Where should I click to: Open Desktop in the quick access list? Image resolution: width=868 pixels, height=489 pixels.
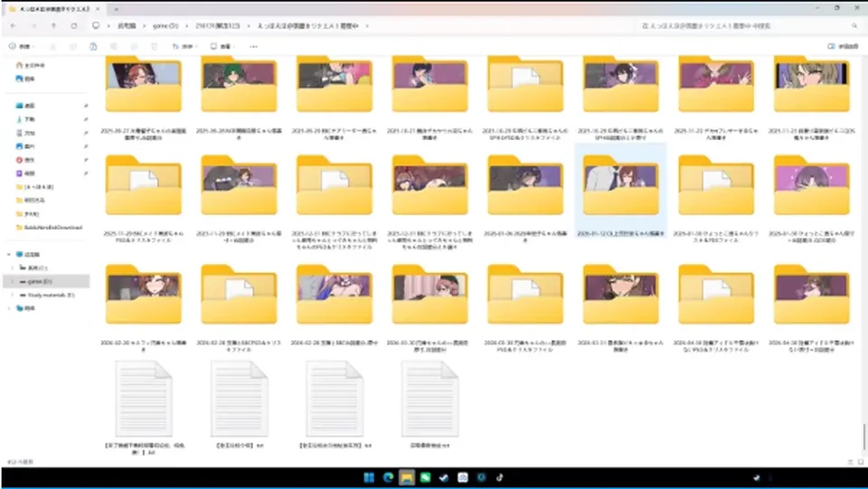[x=25, y=105]
